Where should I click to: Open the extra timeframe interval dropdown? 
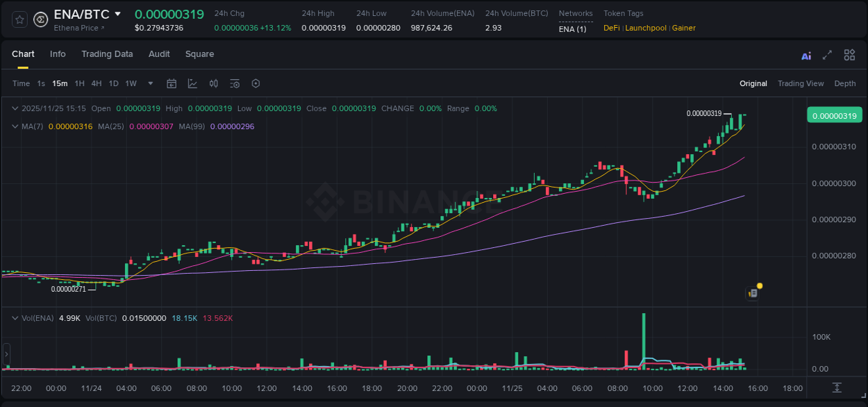tap(150, 83)
